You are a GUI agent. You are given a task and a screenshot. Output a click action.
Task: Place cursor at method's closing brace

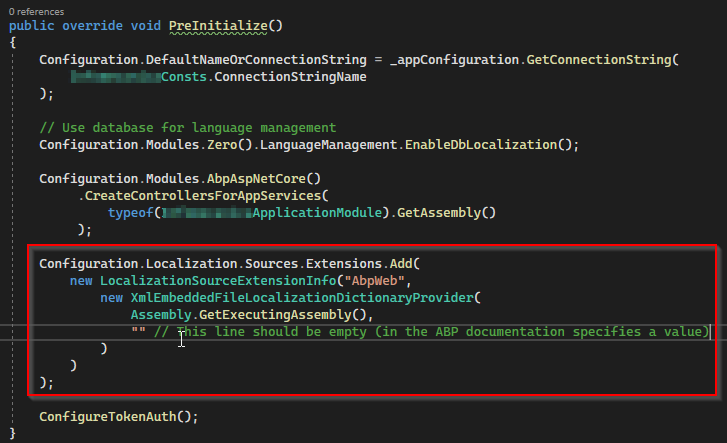coord(13,434)
